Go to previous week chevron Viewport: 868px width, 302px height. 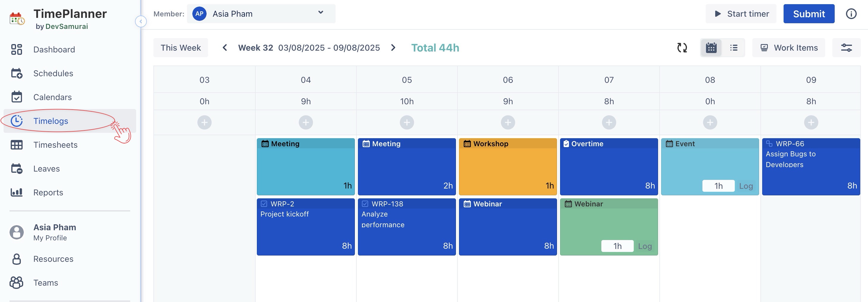click(225, 48)
